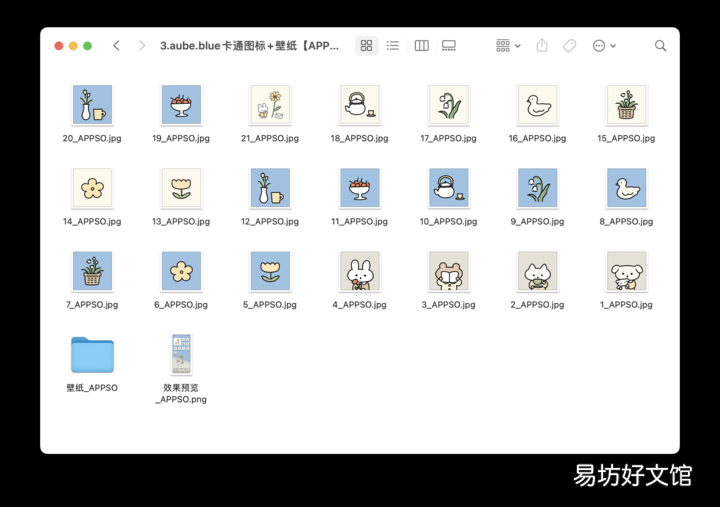Select the 10_APPSO.jpg blue teapot thumbnail
720x507 pixels.
tap(449, 188)
